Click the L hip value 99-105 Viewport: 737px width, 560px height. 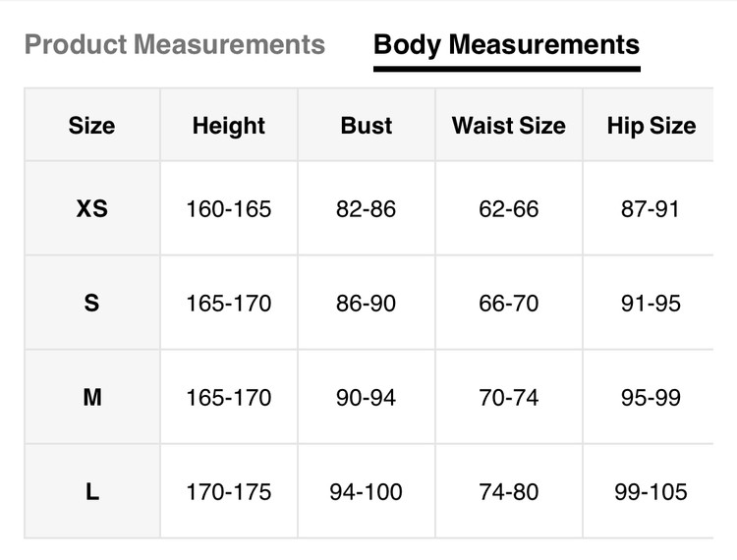(x=651, y=492)
